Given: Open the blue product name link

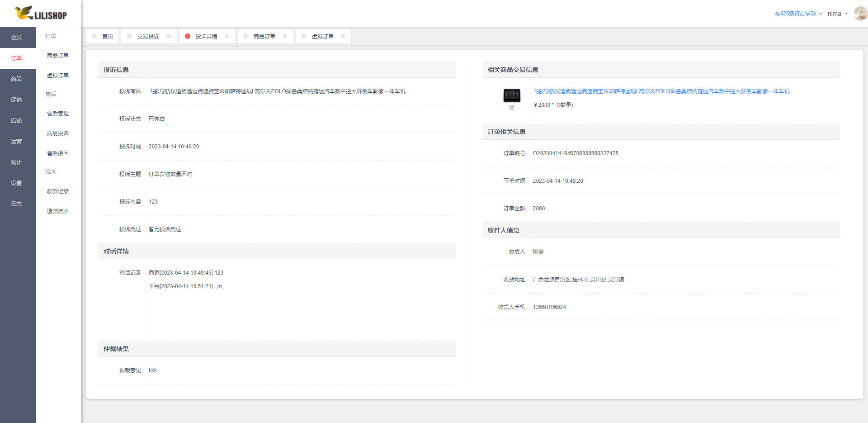Looking at the screenshot, I should click(661, 91).
